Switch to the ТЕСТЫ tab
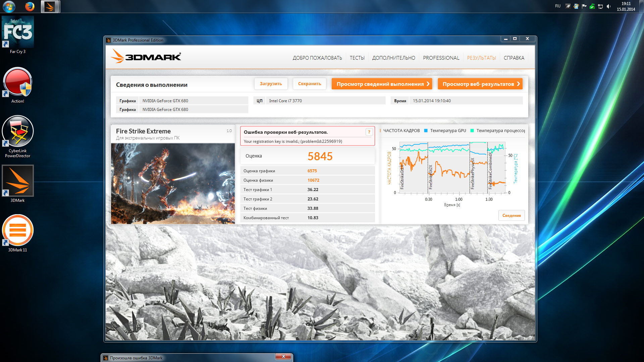 click(357, 58)
